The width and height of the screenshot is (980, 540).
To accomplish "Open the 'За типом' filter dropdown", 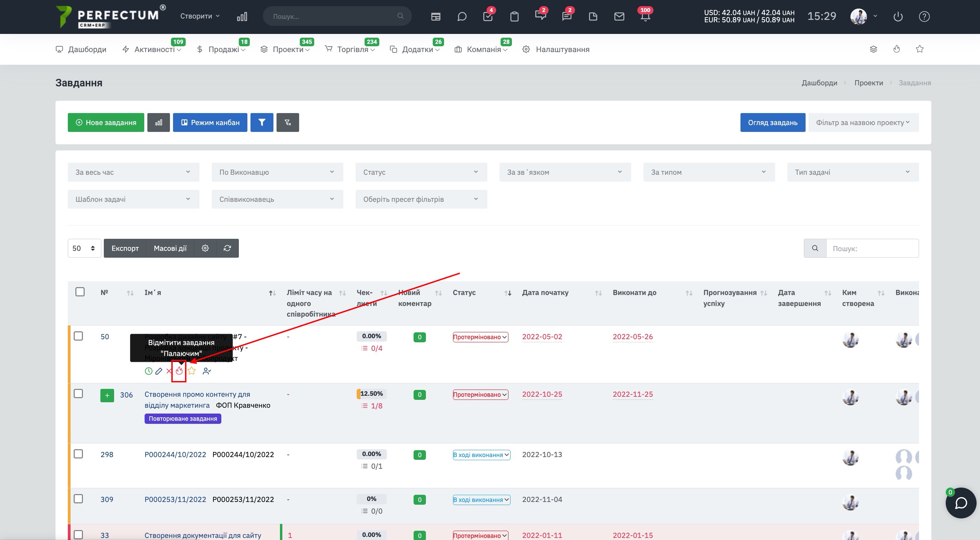I will [709, 172].
